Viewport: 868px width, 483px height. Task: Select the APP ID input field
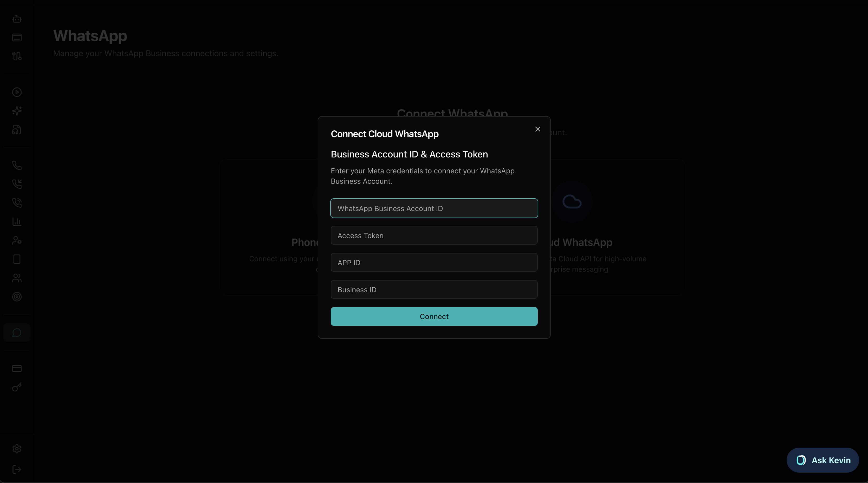click(434, 262)
